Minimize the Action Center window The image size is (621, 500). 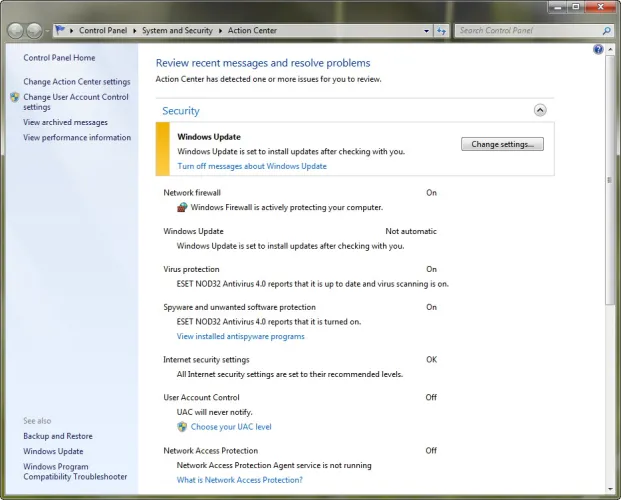(x=558, y=7)
